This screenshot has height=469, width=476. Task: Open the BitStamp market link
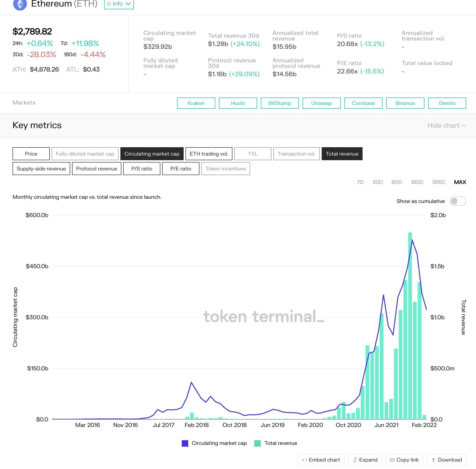point(280,103)
